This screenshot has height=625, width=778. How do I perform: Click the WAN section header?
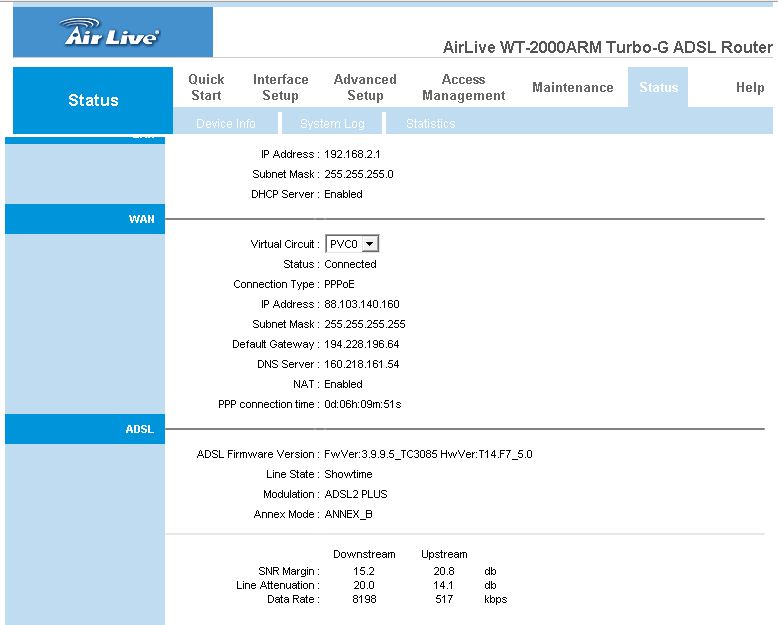[85, 219]
